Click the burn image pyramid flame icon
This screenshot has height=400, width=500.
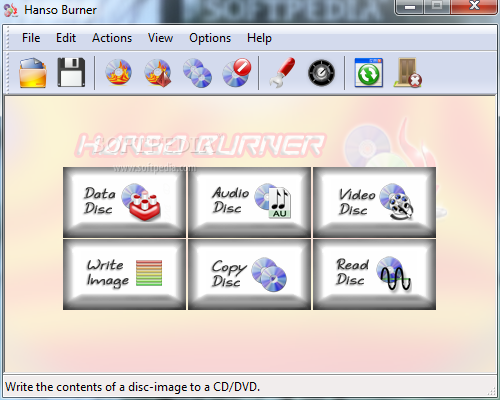pos(158,73)
